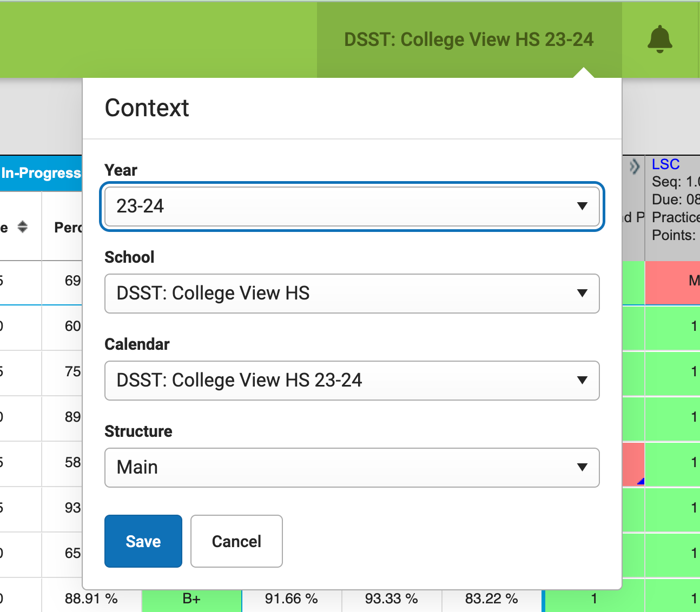Click the Year dropdown caret arrow
The width and height of the screenshot is (700, 612).
[582, 207]
